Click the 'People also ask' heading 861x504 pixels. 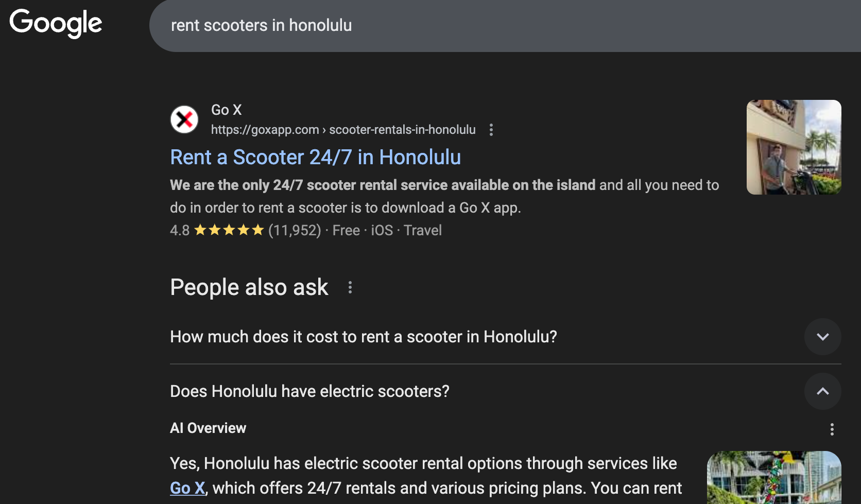tap(249, 287)
